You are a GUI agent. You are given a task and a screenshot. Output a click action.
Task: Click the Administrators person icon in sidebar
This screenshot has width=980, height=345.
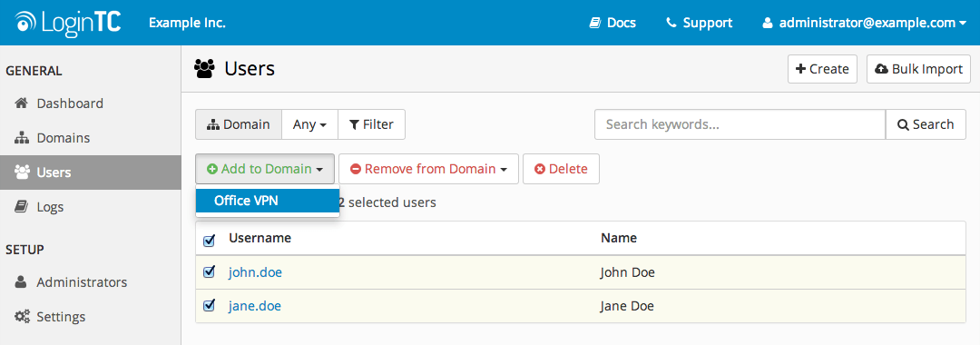[x=21, y=281]
